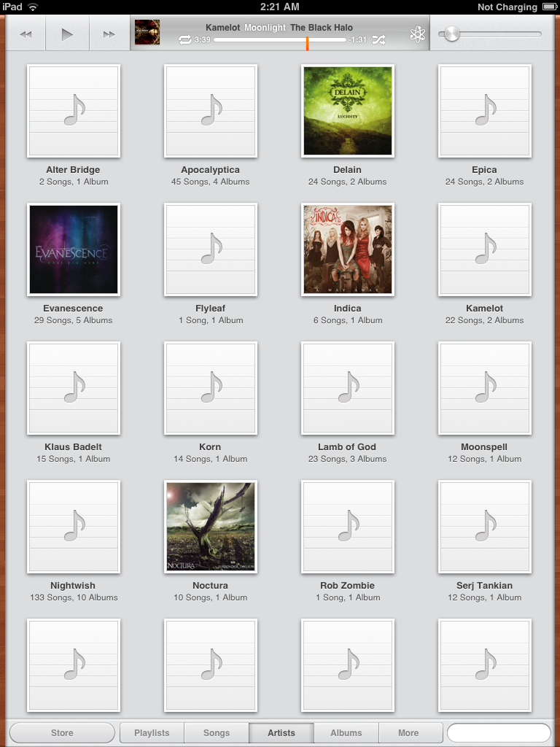Image resolution: width=560 pixels, height=747 pixels.
Task: Select the Kamelot artist name label
Action: [484, 309]
